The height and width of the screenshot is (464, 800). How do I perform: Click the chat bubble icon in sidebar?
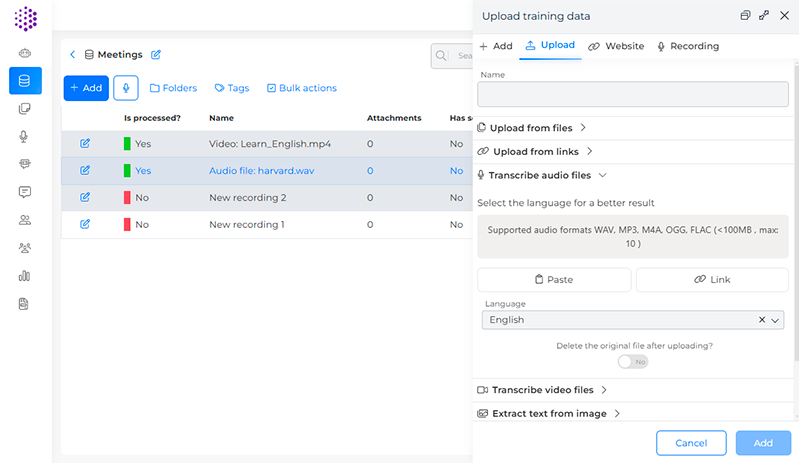pos(25,192)
